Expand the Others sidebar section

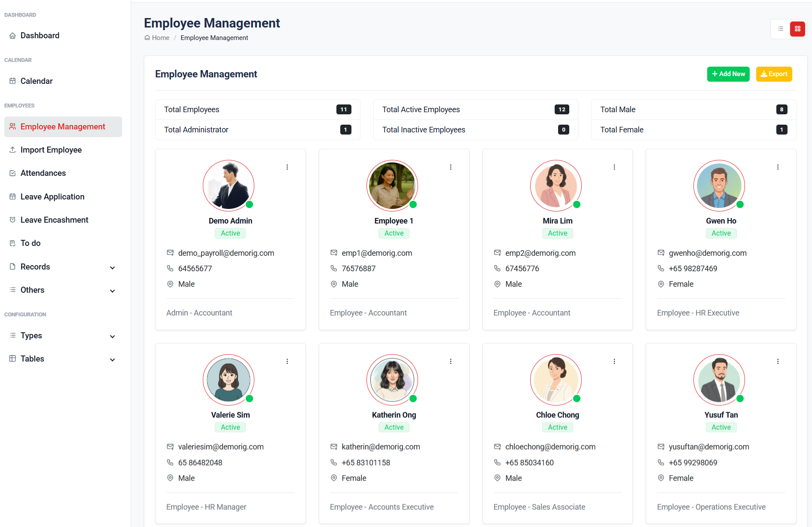click(x=113, y=291)
